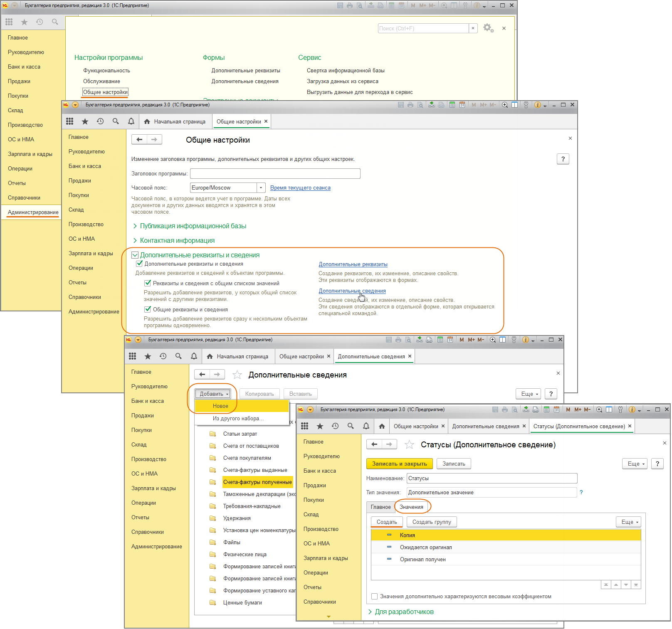Click print icon in Статусы window title bar

pyautogui.click(x=505, y=409)
